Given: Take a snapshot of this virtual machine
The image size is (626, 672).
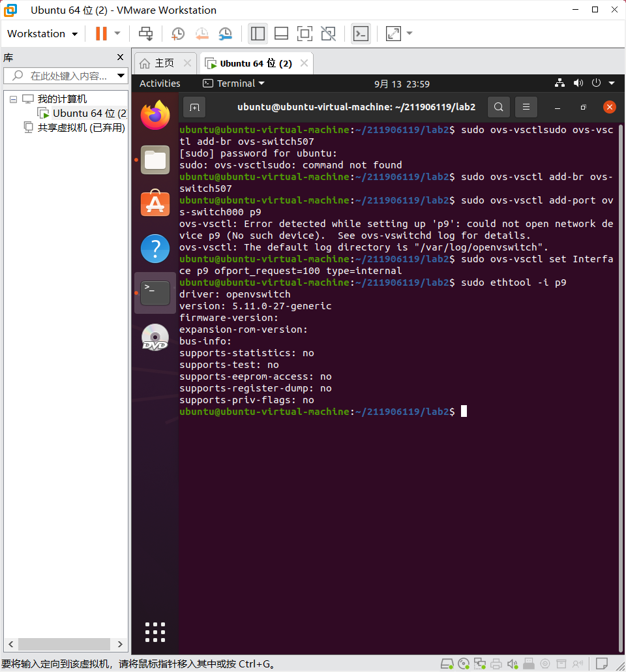Looking at the screenshot, I should [x=178, y=33].
